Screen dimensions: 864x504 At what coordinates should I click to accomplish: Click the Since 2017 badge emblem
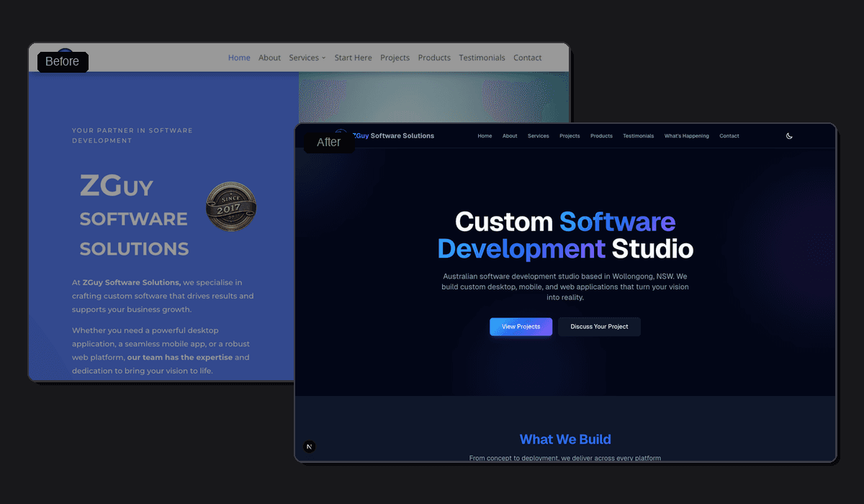230,207
